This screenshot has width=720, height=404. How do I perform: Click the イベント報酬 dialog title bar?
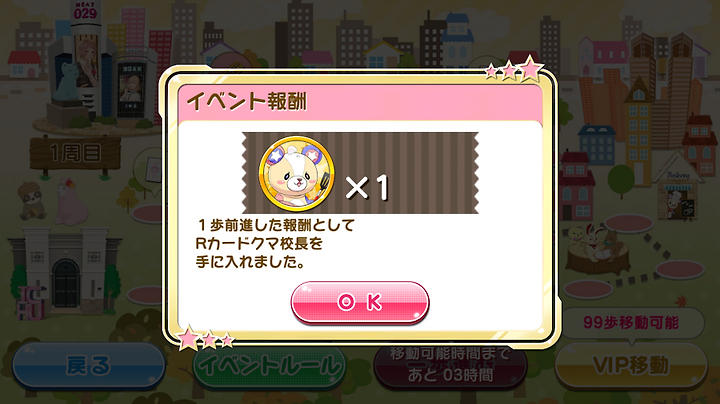(360, 101)
